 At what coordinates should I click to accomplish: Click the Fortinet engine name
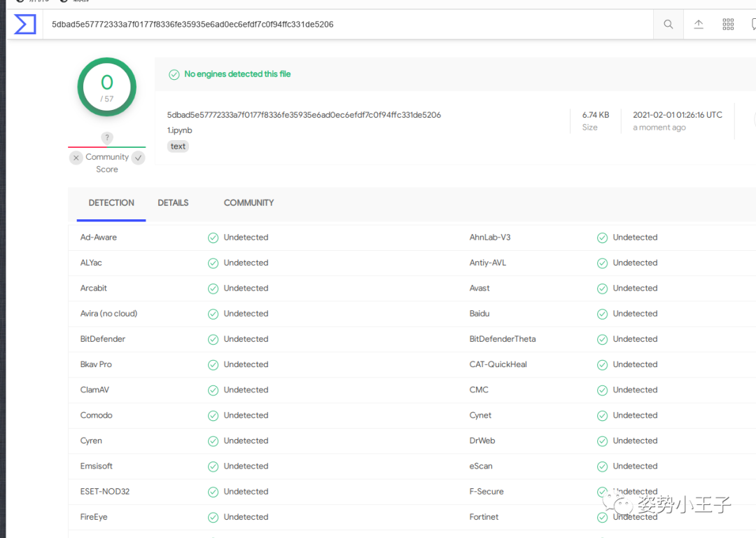(x=484, y=517)
